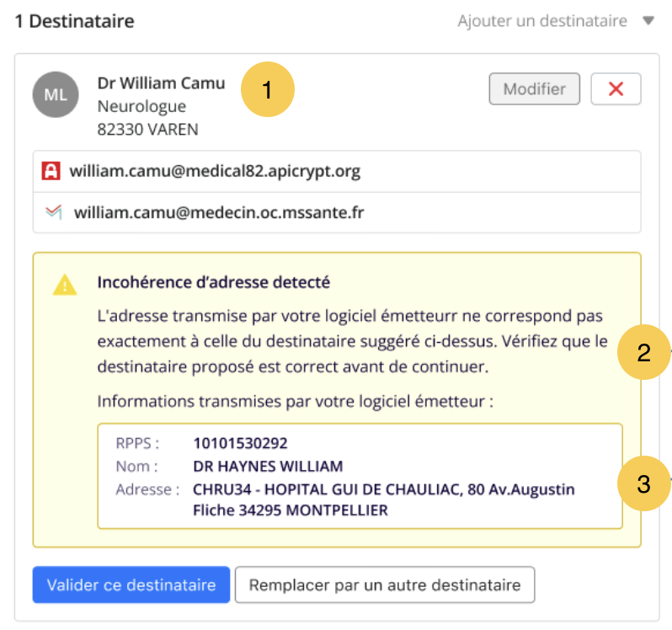This screenshot has height=630, width=672.
Task: Click the Modifier button
Action: coord(535,89)
